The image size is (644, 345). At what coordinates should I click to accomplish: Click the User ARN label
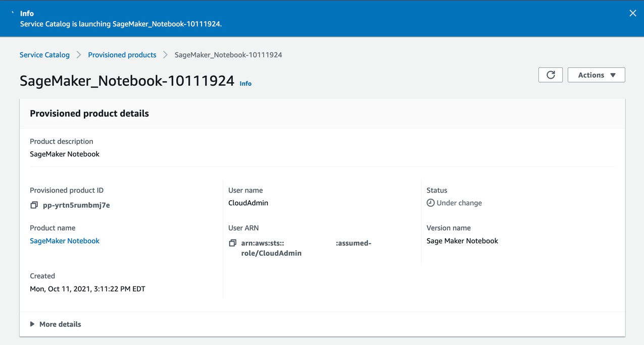click(243, 228)
